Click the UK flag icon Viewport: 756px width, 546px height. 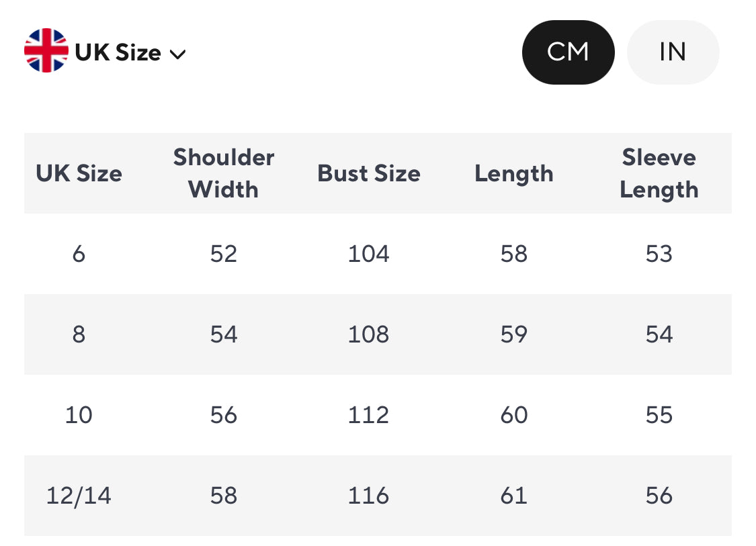(x=46, y=51)
